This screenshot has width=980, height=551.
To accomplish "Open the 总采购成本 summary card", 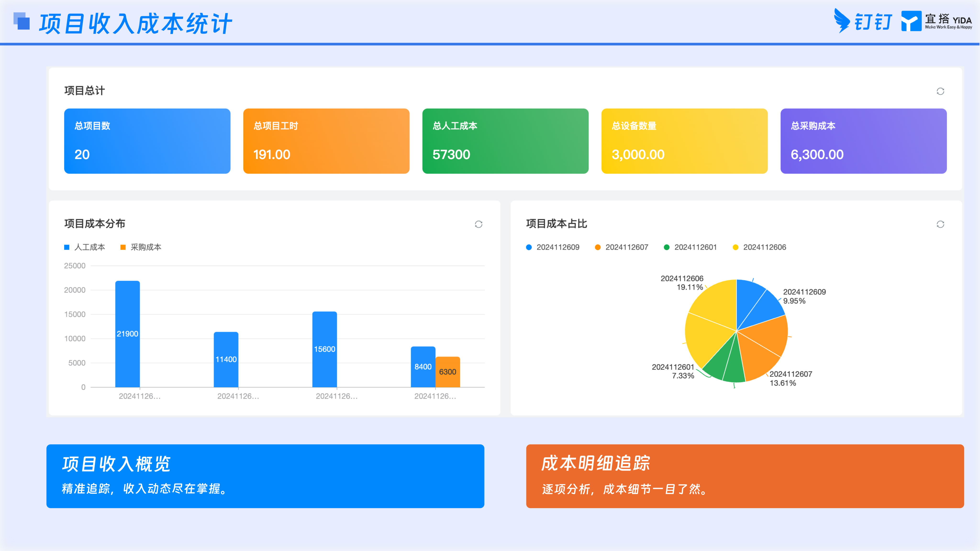I will [x=863, y=141].
